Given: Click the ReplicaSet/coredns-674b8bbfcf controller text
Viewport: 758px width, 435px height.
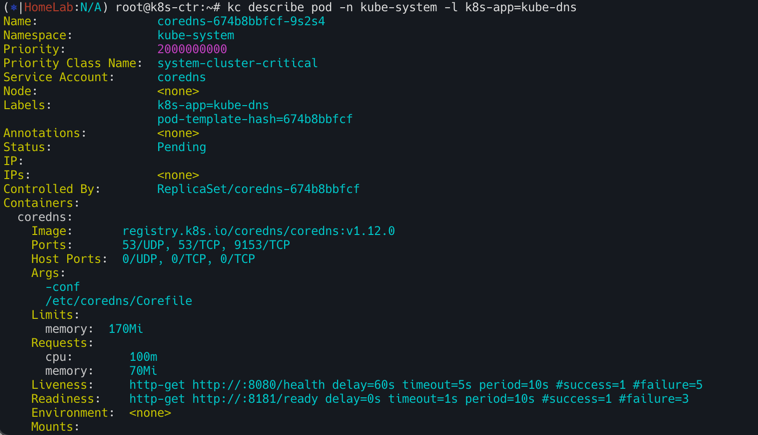Looking at the screenshot, I should click(x=258, y=189).
